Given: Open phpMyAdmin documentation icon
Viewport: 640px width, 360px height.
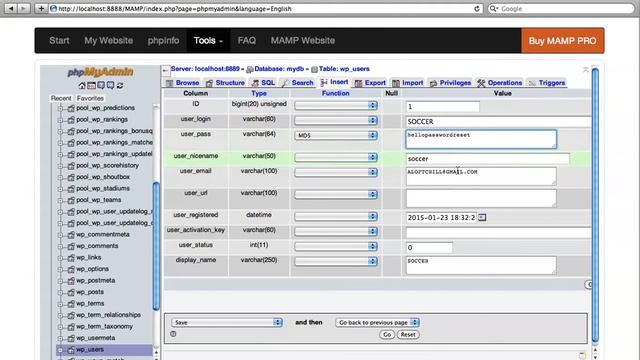Looking at the screenshot, I should pyautogui.click(x=101, y=86).
